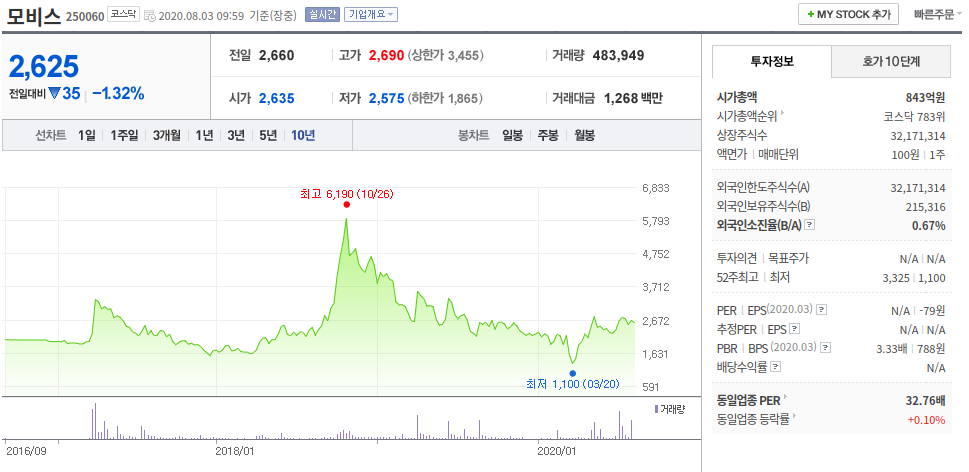This screenshot has height=472, width=969.
Task: Click the 거래량 value 483,949
Action: 618,56
